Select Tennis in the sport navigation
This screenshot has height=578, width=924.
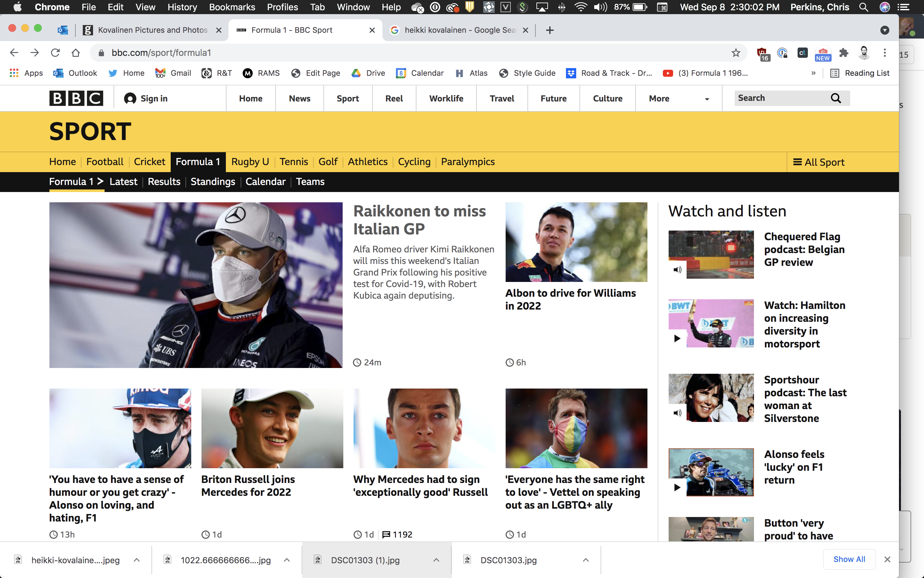[x=294, y=162]
